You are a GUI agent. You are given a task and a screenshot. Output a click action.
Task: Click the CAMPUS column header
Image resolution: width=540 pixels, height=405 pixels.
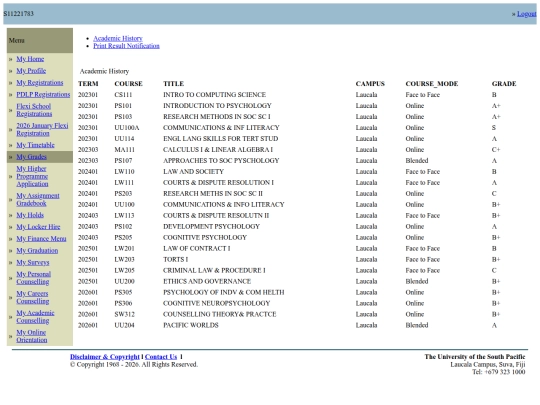[370, 84]
